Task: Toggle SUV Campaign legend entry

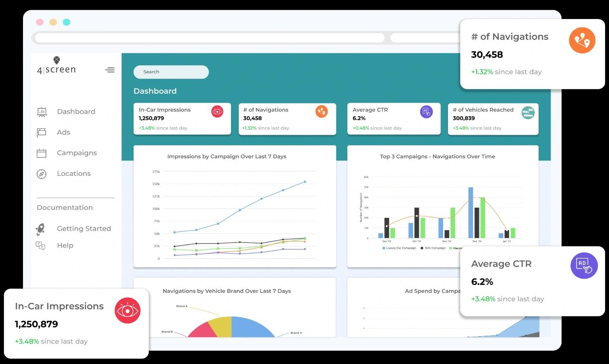Action: (x=433, y=248)
